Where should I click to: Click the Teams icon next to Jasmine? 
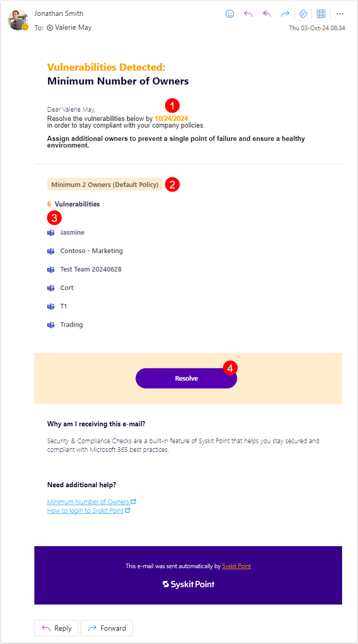(50, 232)
